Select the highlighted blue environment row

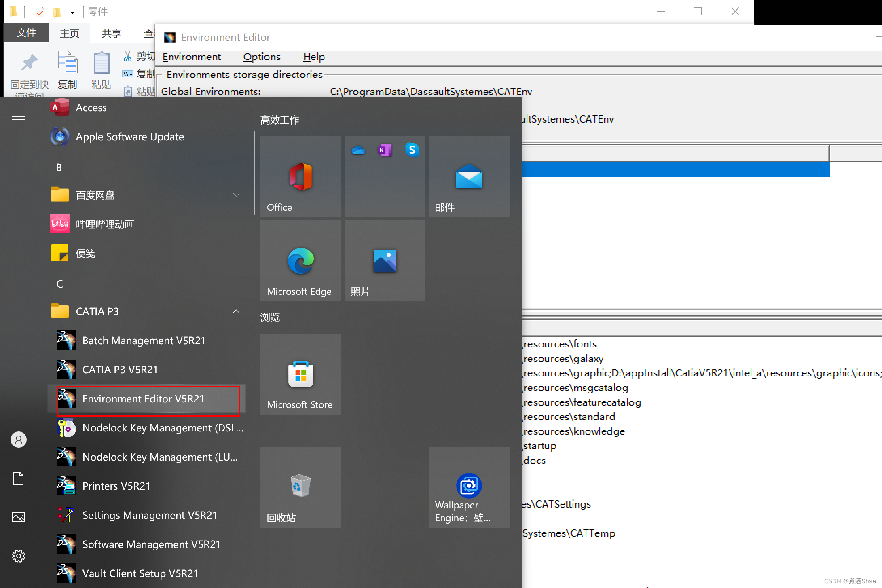coord(675,169)
